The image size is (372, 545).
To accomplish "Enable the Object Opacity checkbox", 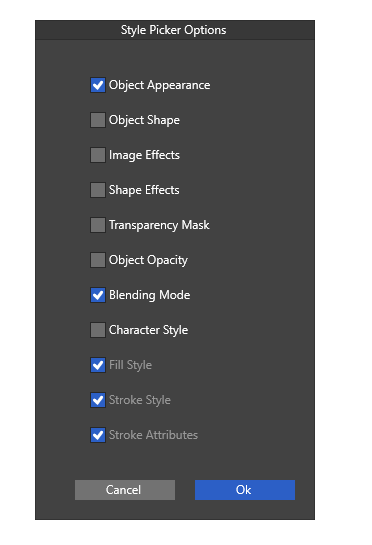I will pos(98,260).
